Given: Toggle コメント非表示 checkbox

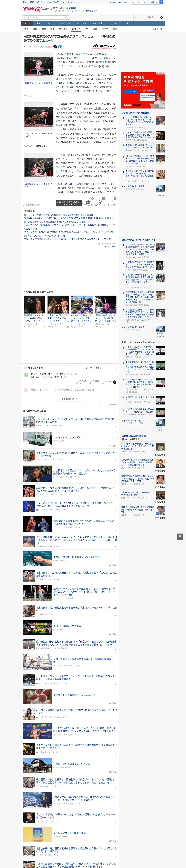Looking at the screenshot, I should coord(102,405).
